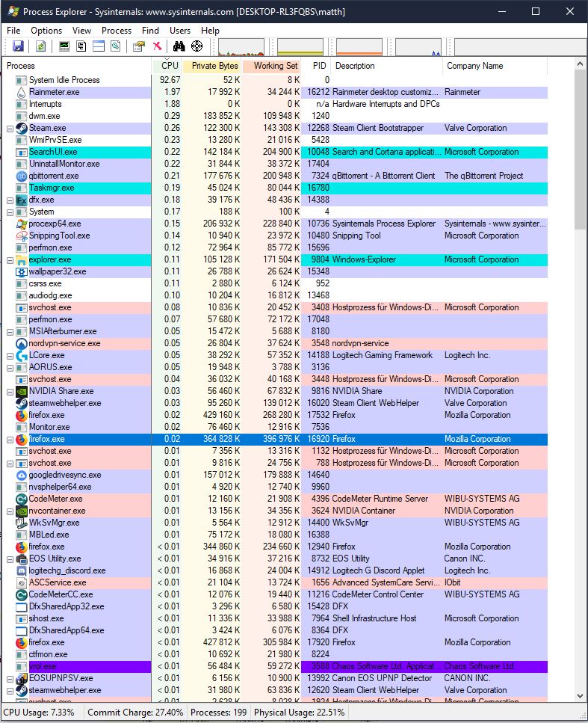This screenshot has height=723, width=588.
Task: Open the Users menu
Action: pyautogui.click(x=180, y=31)
